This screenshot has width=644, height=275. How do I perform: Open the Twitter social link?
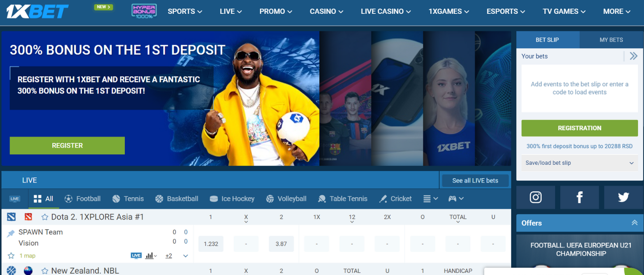point(623,197)
